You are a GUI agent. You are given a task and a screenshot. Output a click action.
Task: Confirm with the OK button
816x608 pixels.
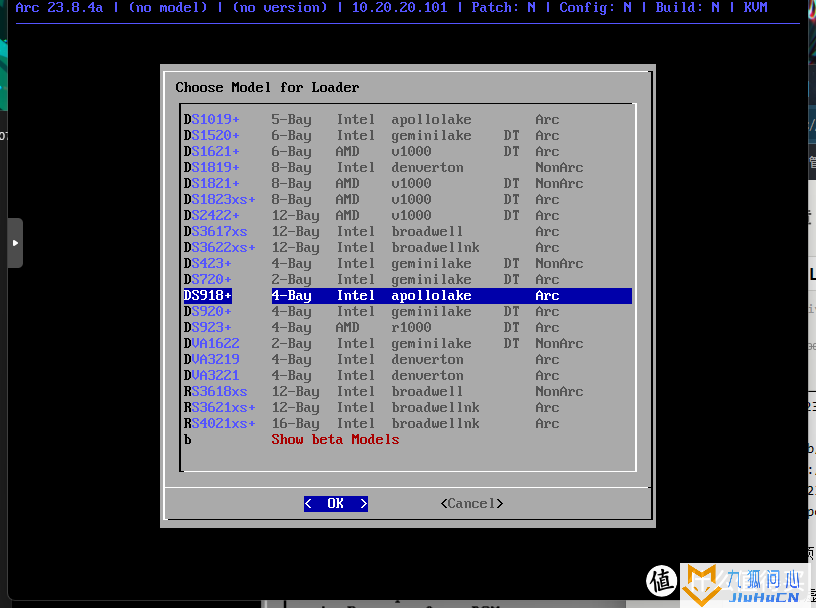(x=336, y=503)
